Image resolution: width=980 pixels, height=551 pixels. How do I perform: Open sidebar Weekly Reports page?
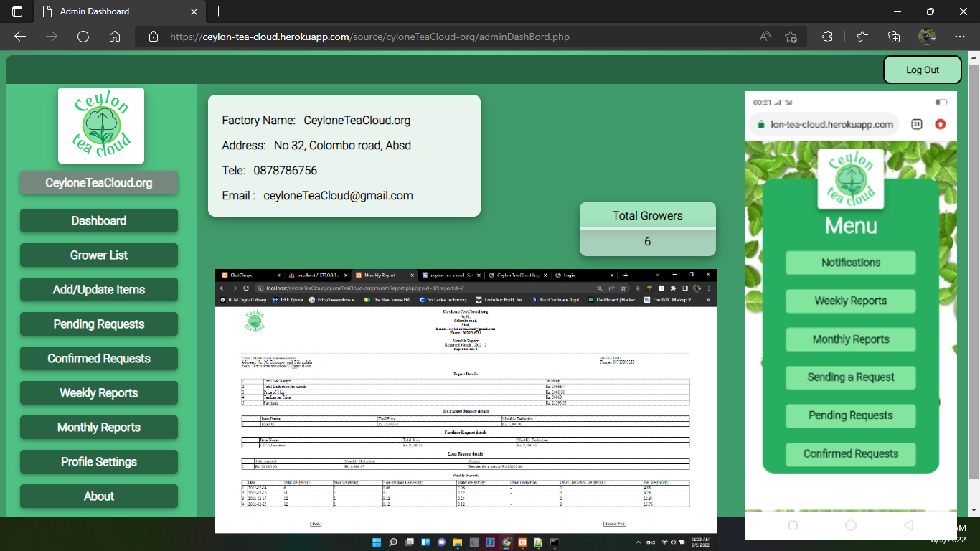pyautogui.click(x=99, y=393)
